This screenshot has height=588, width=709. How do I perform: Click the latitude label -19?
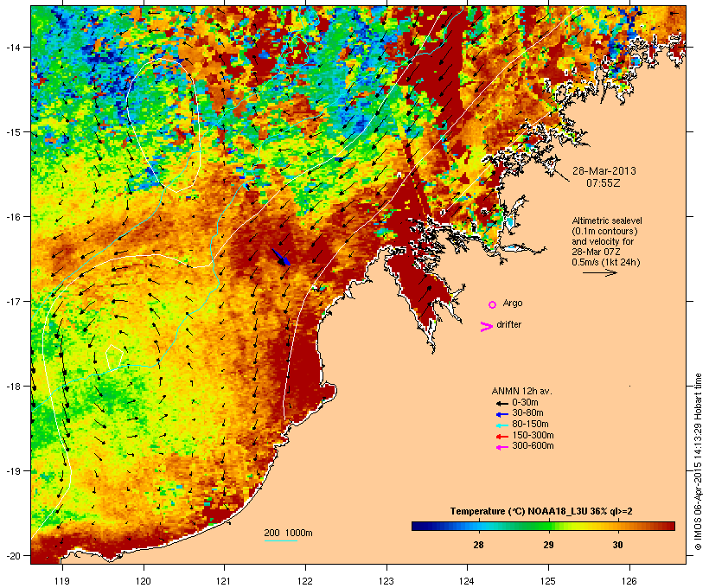point(12,471)
